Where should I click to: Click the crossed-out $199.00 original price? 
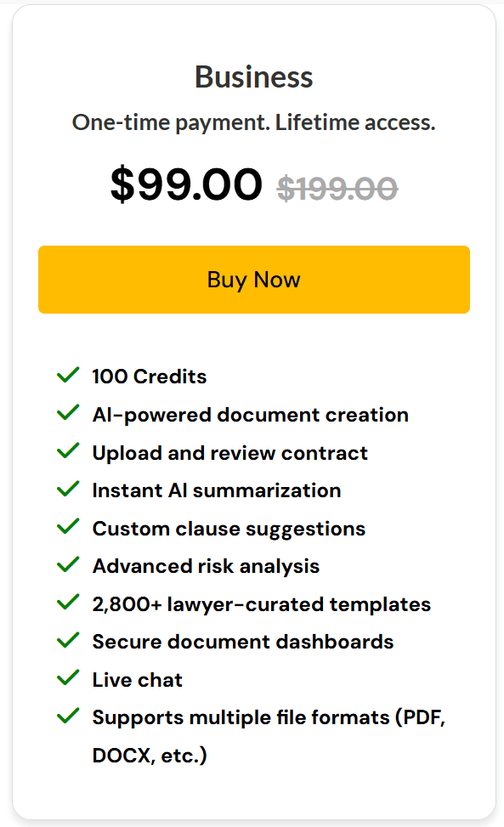(x=337, y=189)
